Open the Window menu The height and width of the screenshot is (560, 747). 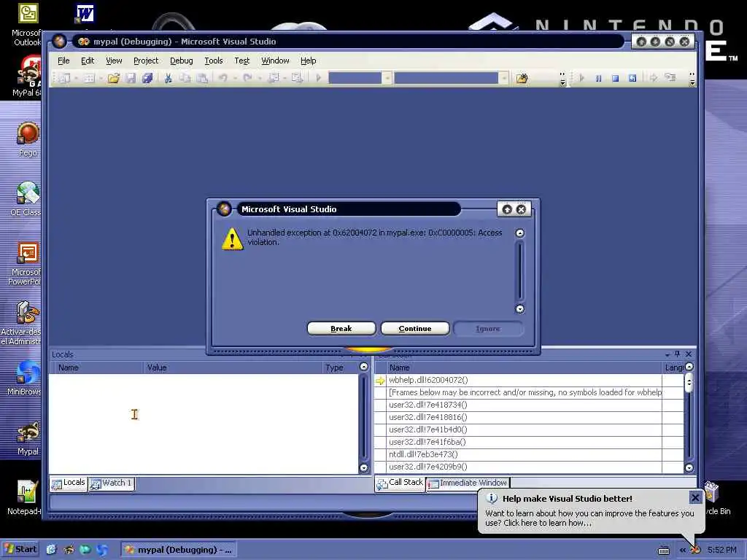[275, 61]
